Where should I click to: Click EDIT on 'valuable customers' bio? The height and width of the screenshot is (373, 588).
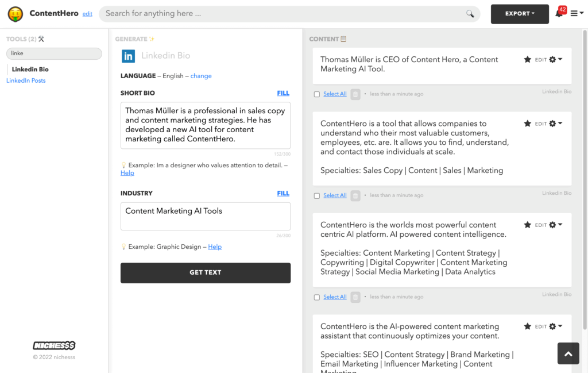pyautogui.click(x=540, y=124)
